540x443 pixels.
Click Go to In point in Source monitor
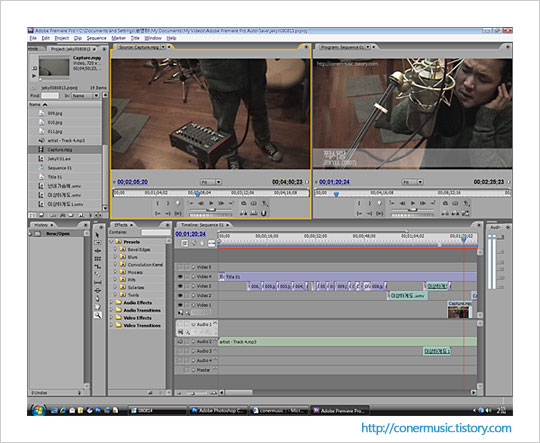(x=158, y=213)
